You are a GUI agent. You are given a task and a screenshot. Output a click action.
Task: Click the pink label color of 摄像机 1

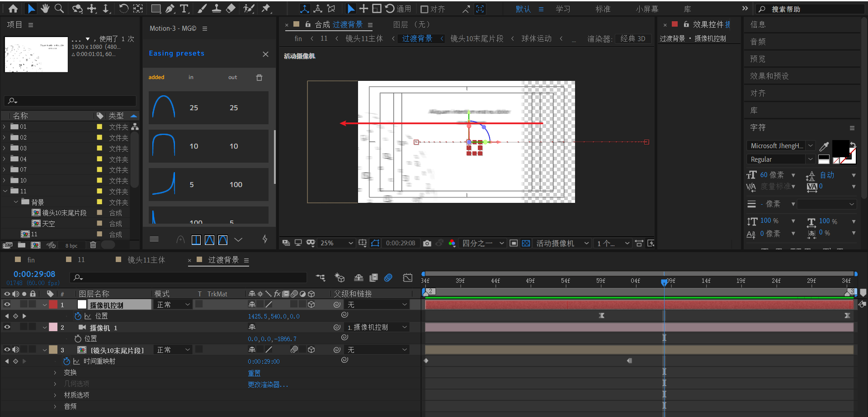53,327
